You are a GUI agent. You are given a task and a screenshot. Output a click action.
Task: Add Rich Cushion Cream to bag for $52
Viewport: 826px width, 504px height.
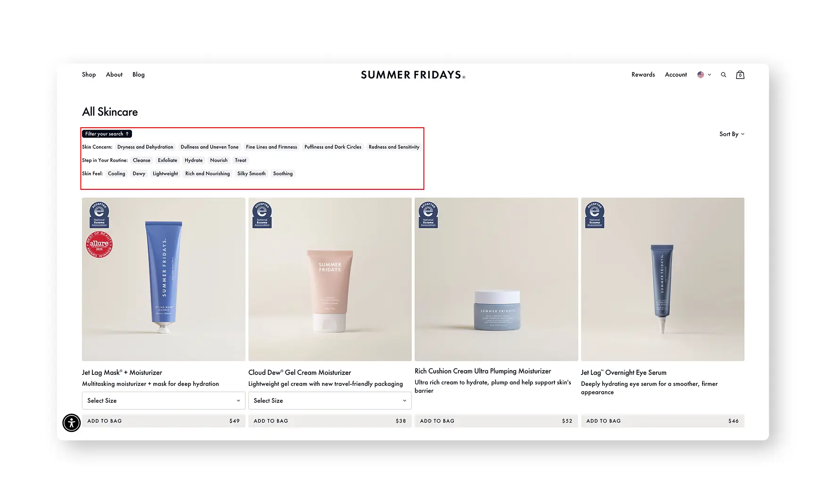(496, 421)
